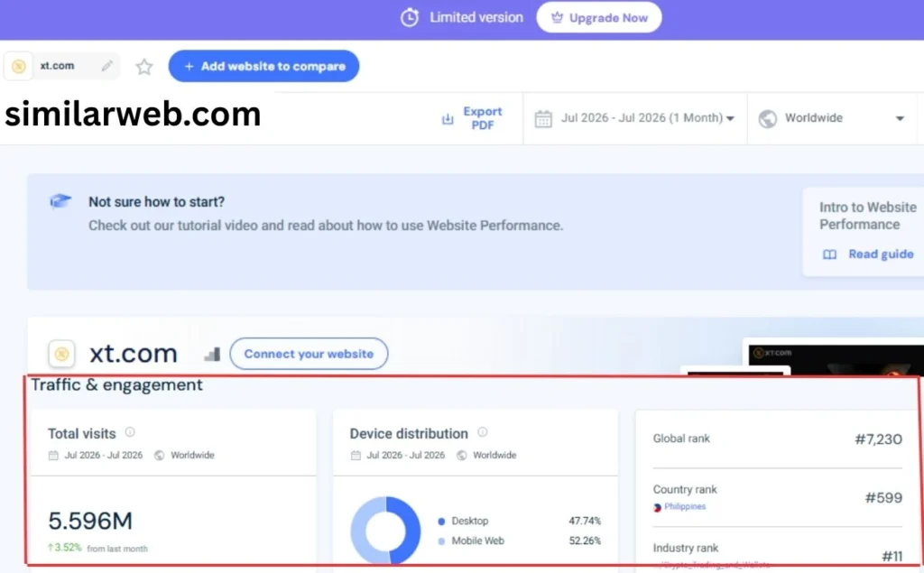Open the Philippines country rank link
Image resolution: width=924 pixels, height=573 pixels.
pos(685,506)
